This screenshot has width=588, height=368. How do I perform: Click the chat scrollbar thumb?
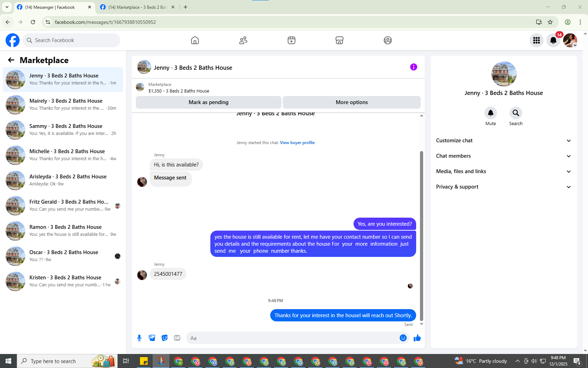click(x=421, y=236)
